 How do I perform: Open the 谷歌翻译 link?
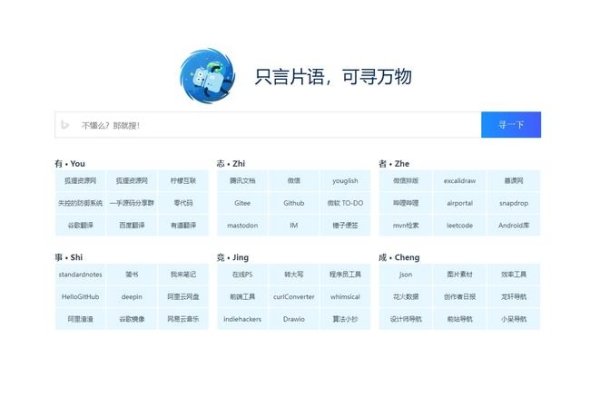coord(80,225)
